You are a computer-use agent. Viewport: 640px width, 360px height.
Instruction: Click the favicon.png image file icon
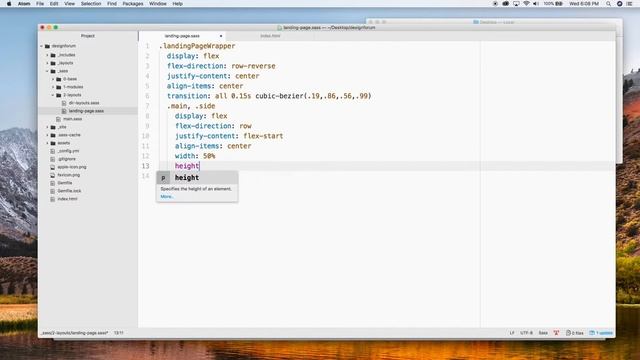53,175
